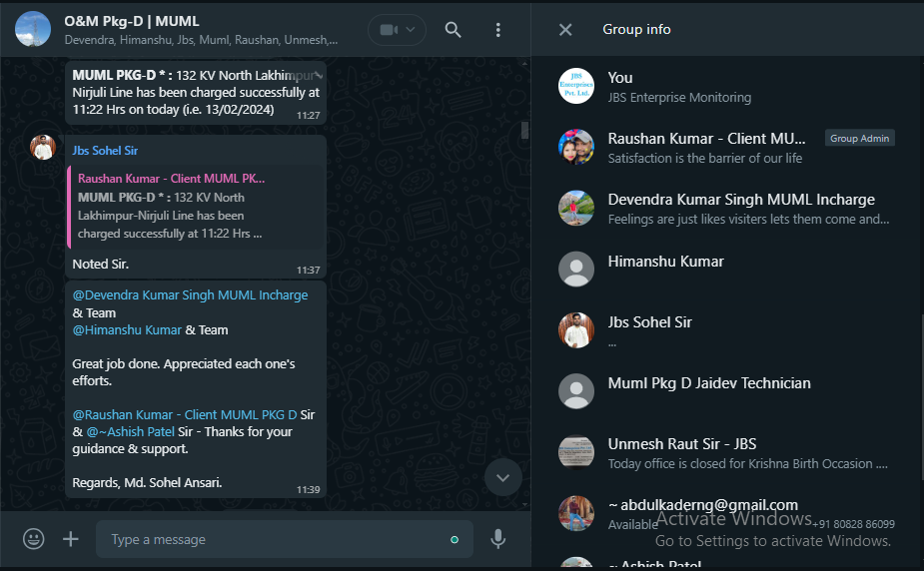The image size is (924, 571).
Task: Select Himanshu Kumar in member list
Action: click(x=727, y=270)
